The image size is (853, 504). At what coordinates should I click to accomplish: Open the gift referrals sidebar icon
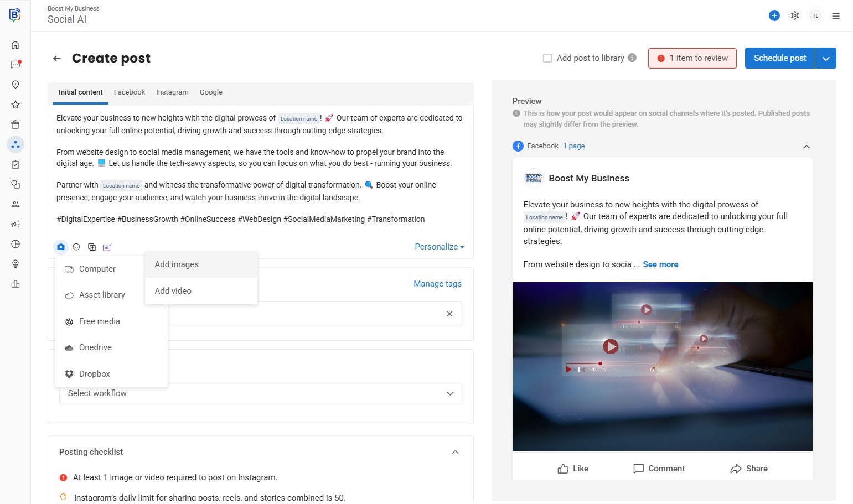click(x=15, y=124)
